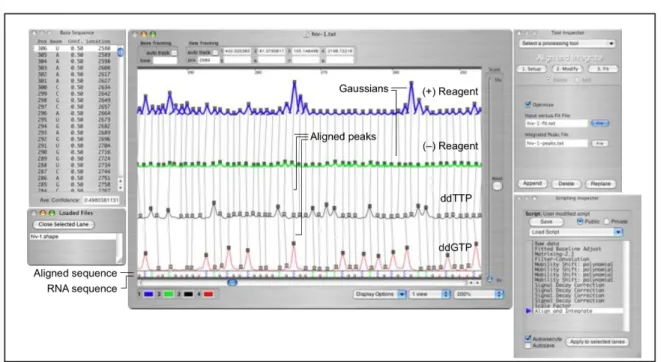Toggle the Autosave checkbox
Image resolution: width=661 pixels, height=362 pixels.
(528, 346)
